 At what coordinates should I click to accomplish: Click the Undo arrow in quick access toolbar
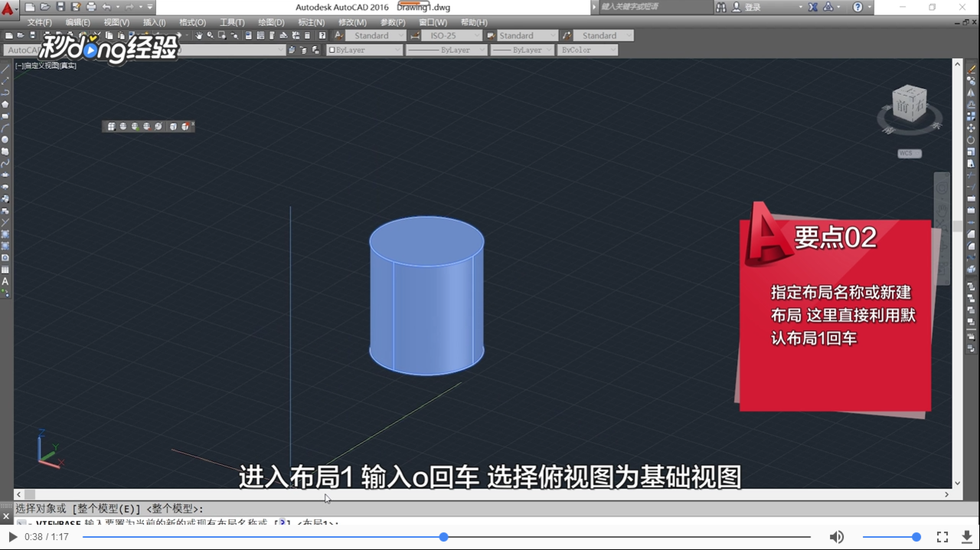106,7
